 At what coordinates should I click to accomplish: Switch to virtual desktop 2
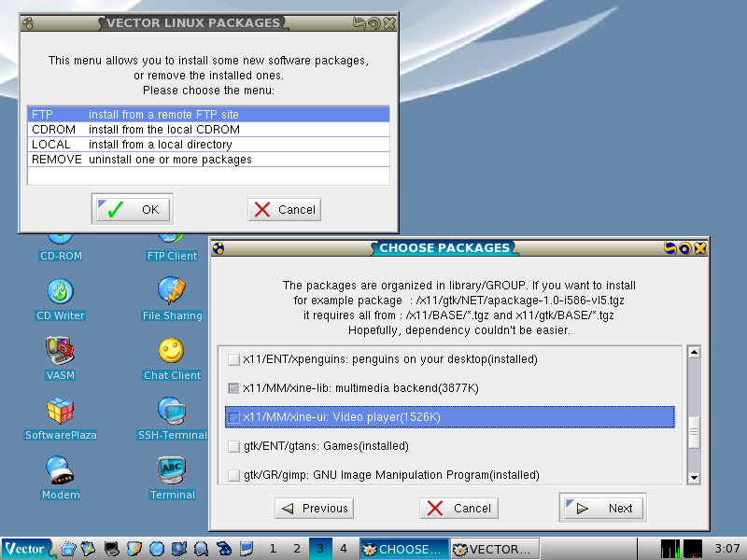click(296, 549)
